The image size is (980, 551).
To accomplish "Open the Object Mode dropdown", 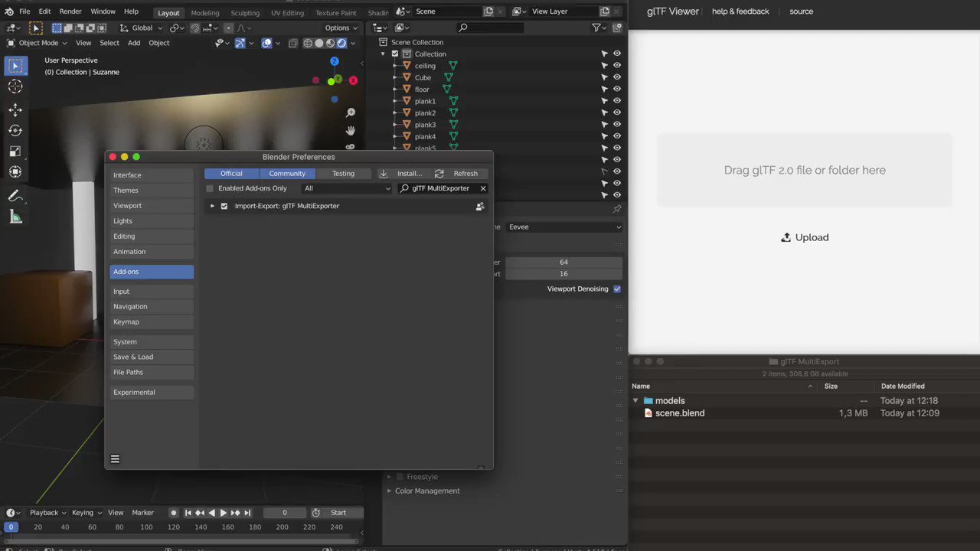I will (38, 43).
